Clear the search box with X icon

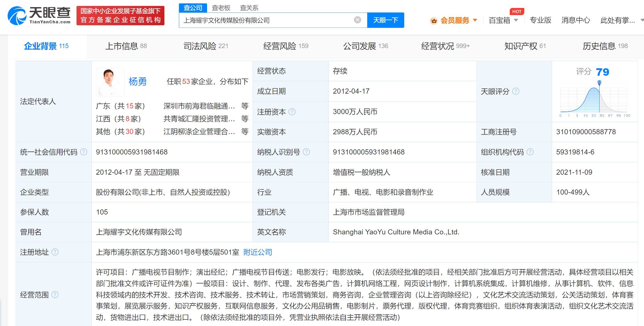coord(358,20)
